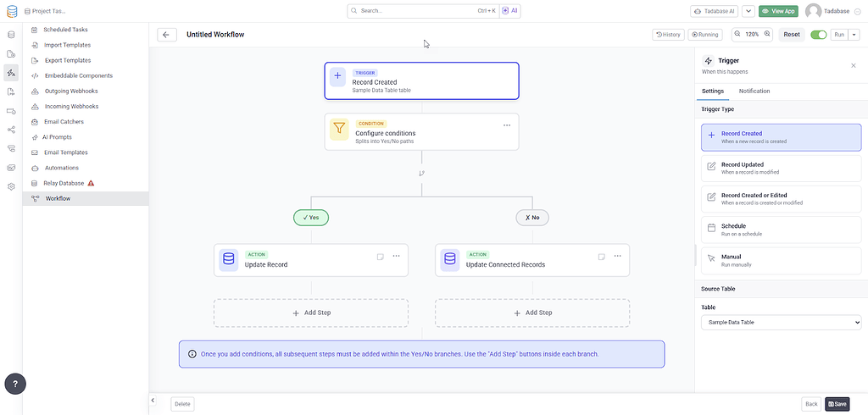Click the help question mark button
Image resolution: width=868 pixels, height=415 pixels.
pos(15,383)
